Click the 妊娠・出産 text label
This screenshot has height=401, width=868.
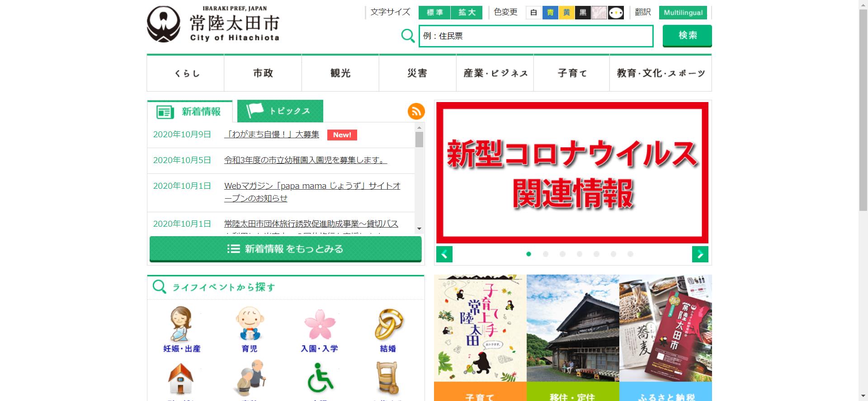coord(182,349)
